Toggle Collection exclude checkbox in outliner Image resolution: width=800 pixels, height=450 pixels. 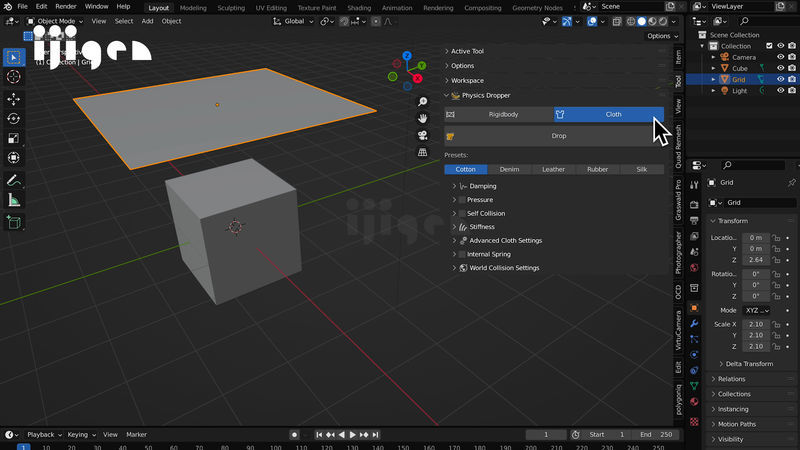tap(769, 46)
